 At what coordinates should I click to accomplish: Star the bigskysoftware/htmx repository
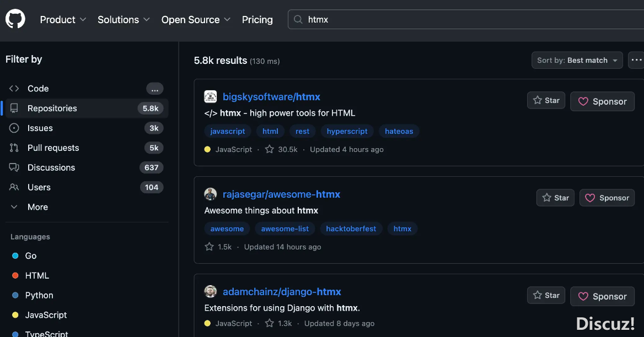[x=546, y=100]
